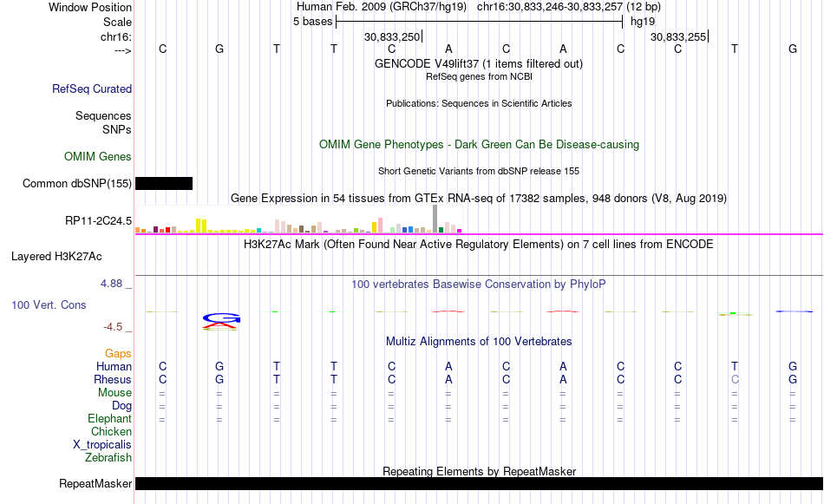The width and height of the screenshot is (824, 504).
Task: Select the Zebrafish species row label
Action: pos(108,458)
